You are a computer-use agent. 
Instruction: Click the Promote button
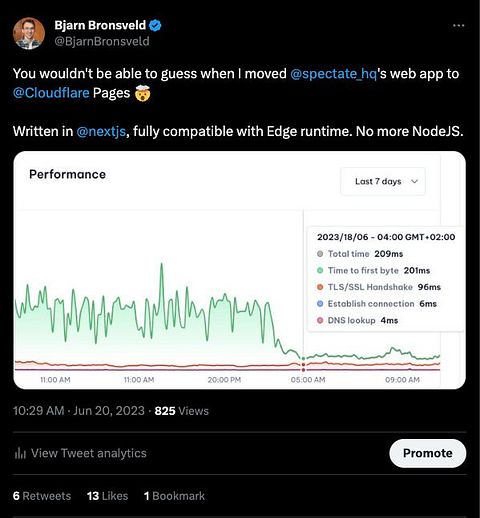[428, 453]
